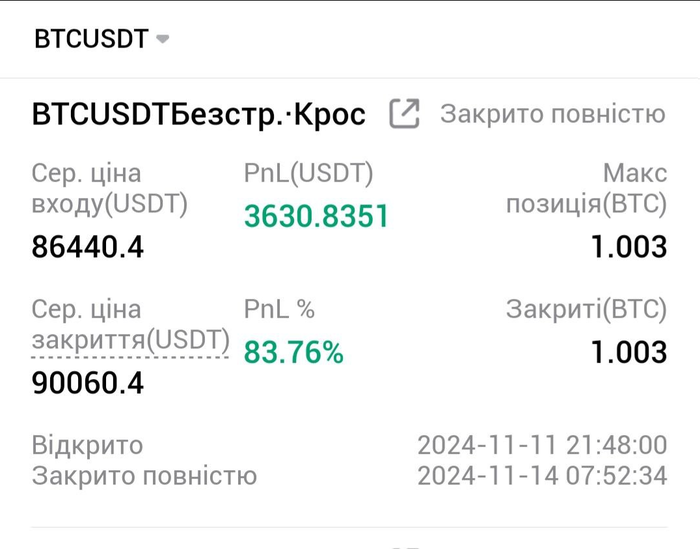Click the "PnL %" label

tap(279, 310)
